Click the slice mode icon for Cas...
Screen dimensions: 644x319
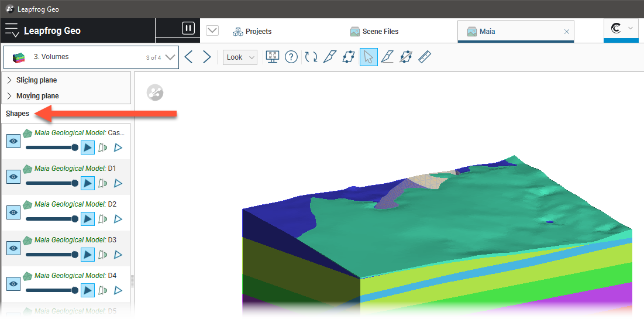click(x=103, y=148)
